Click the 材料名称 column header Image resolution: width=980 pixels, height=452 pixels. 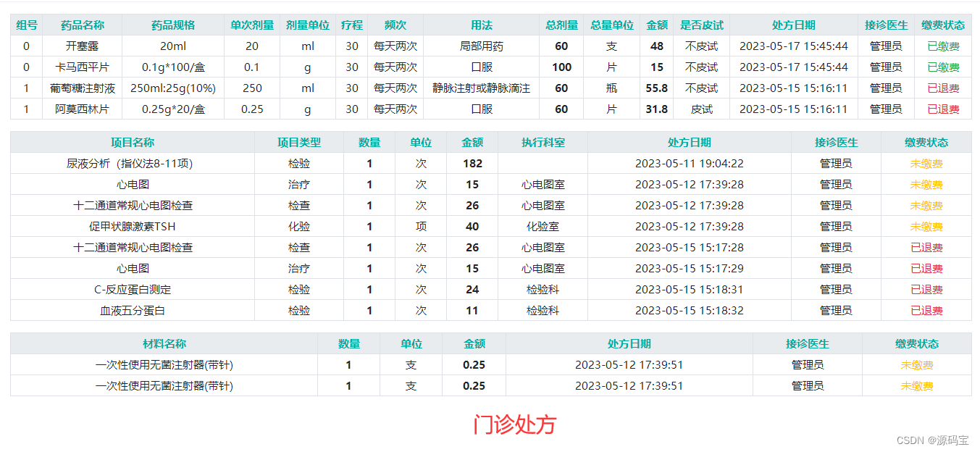(x=164, y=344)
